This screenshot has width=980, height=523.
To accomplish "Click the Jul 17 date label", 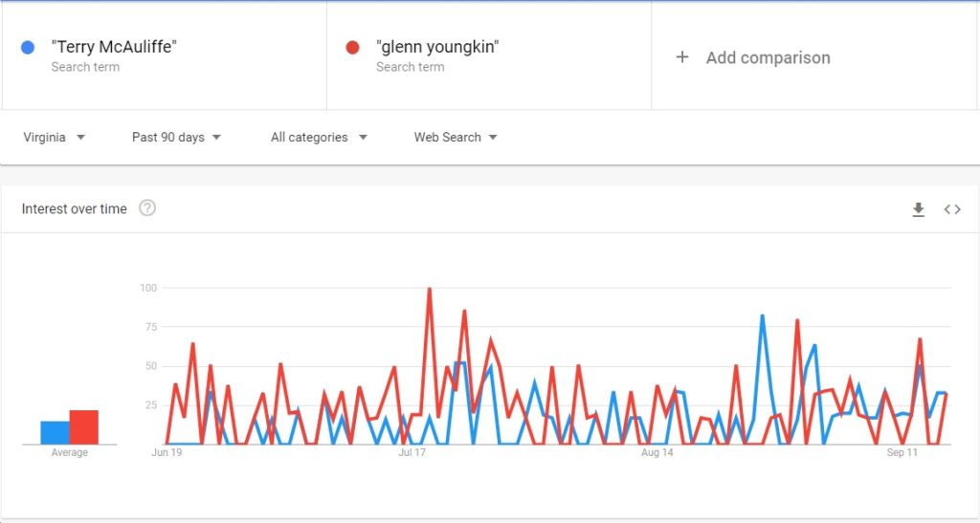I will tap(412, 452).
